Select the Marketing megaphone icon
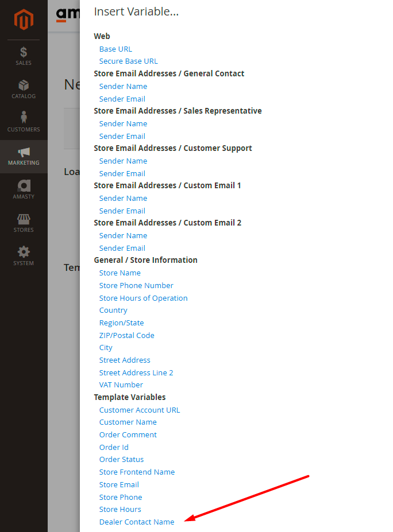 (x=24, y=152)
